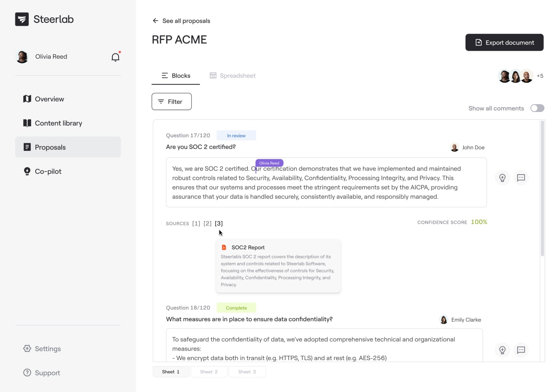Enable the Show all comments toggle
The width and height of the screenshot is (560, 392).
537,108
